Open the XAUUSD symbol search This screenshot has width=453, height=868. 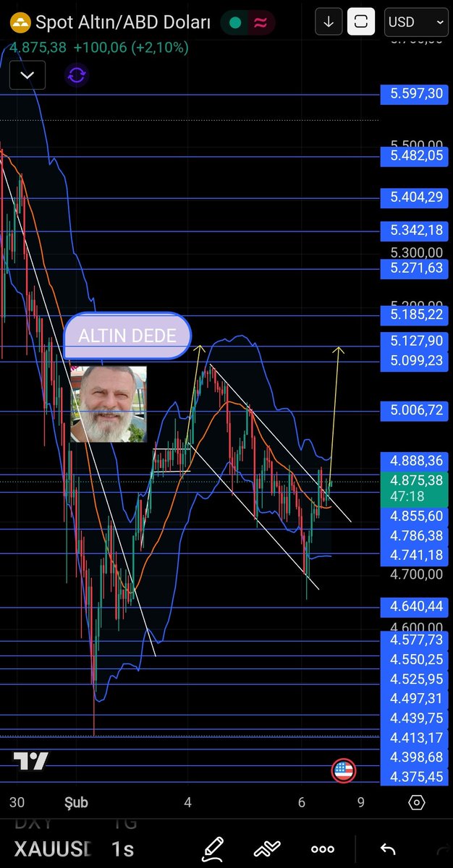tap(53, 848)
